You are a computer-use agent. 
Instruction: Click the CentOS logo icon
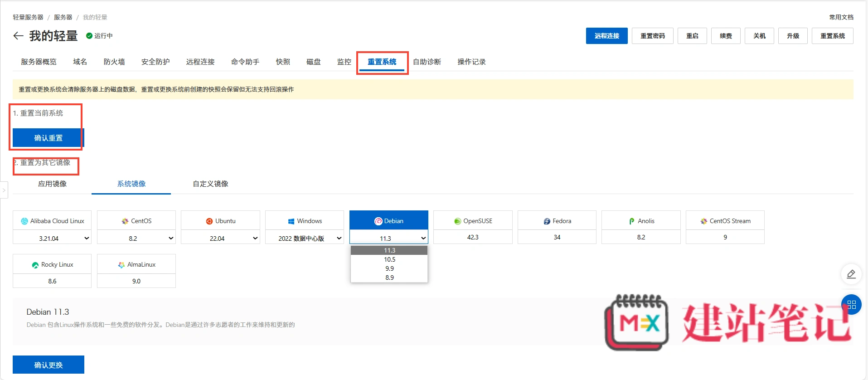[x=125, y=221]
